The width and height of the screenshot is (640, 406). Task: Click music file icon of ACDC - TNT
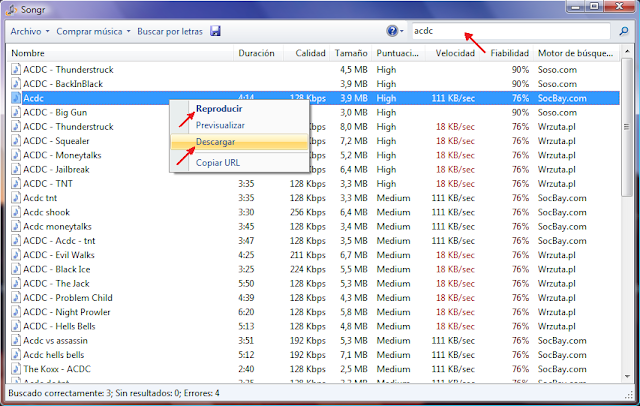point(16,184)
